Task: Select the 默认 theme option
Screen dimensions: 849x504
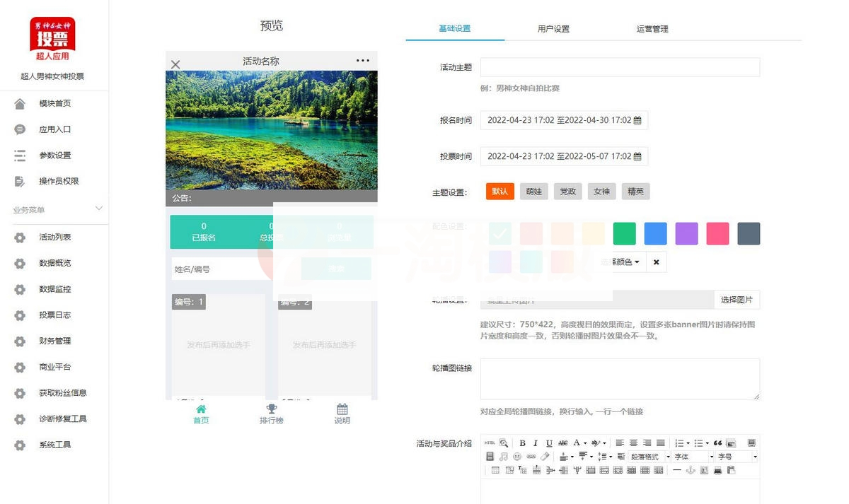Action: [499, 192]
